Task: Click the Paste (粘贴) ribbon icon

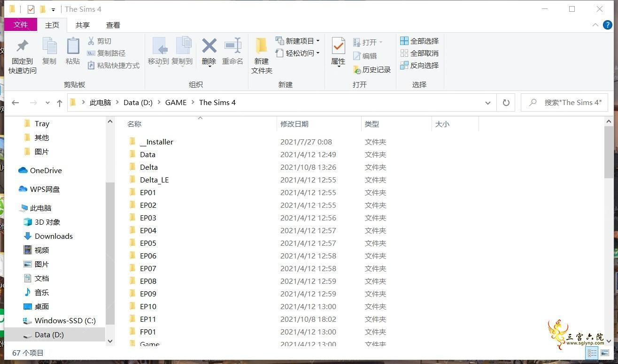Action: (x=73, y=46)
